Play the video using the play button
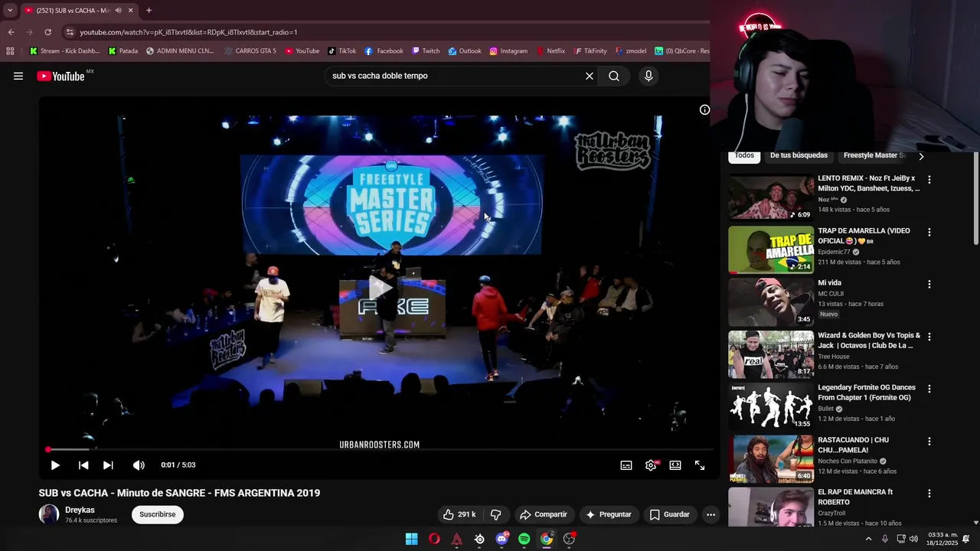The width and height of the screenshot is (980, 551). pyautogui.click(x=55, y=465)
